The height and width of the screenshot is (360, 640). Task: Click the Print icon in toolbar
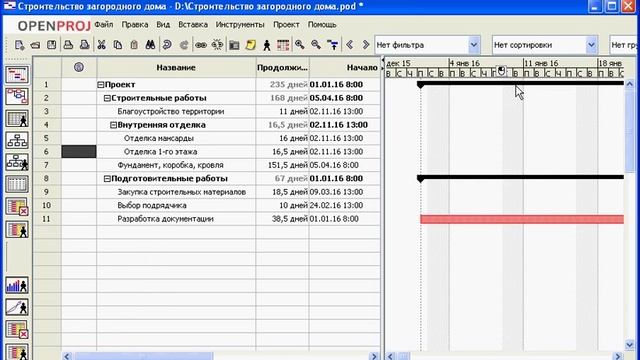(x=68, y=45)
